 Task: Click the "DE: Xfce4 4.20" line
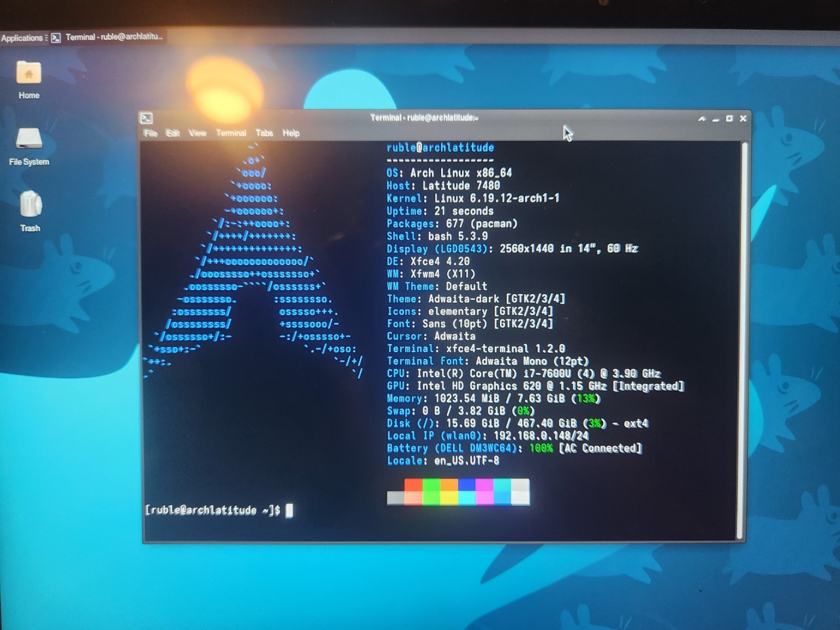tap(428, 261)
